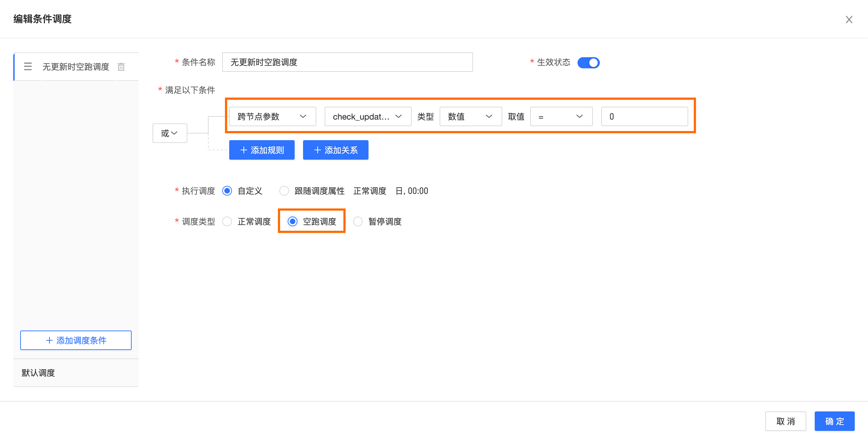
Task: Expand the check_updat... parameter dropdown
Action: 367,116
